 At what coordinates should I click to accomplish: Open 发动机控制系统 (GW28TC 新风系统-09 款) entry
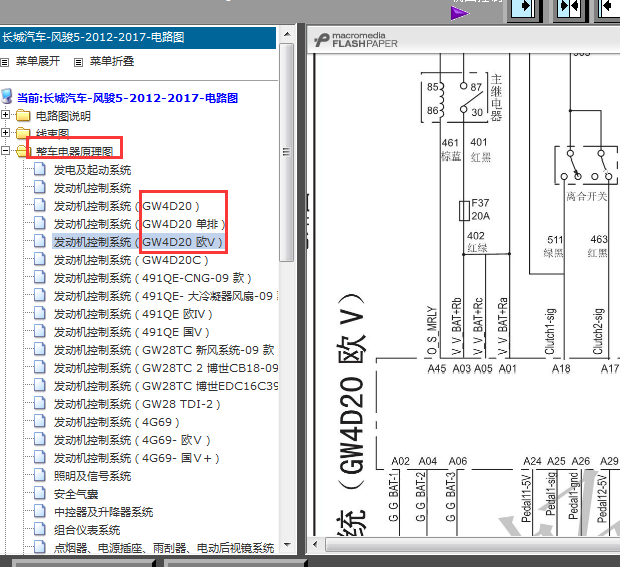[x=166, y=350]
